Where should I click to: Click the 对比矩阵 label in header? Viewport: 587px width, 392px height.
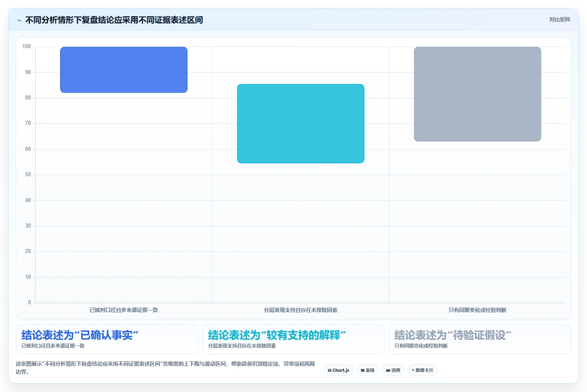[x=560, y=20]
